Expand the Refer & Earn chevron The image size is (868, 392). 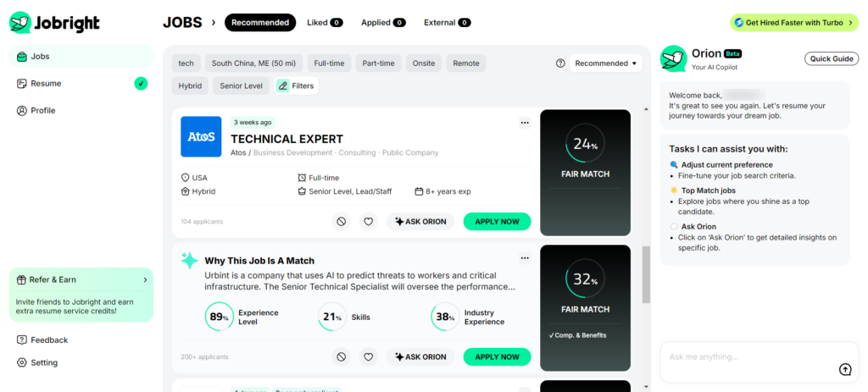(145, 279)
